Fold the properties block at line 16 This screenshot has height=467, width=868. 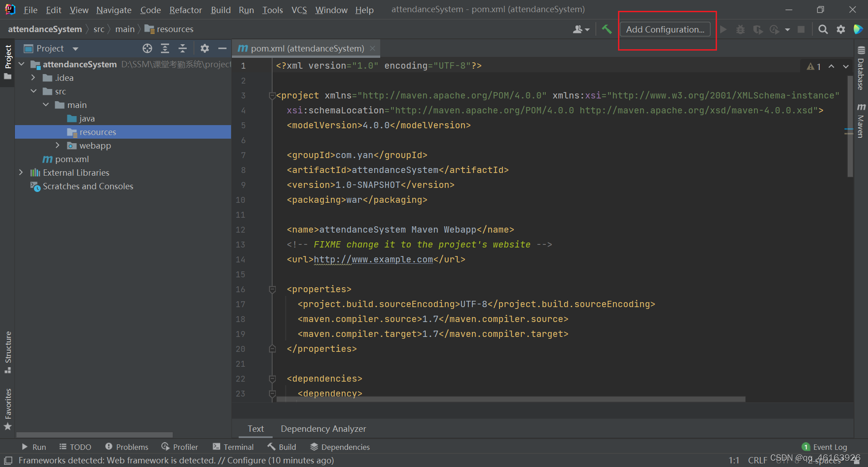click(x=272, y=290)
